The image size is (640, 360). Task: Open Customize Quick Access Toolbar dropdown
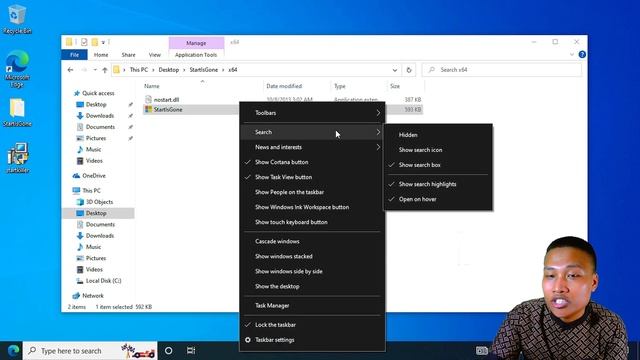click(103, 42)
